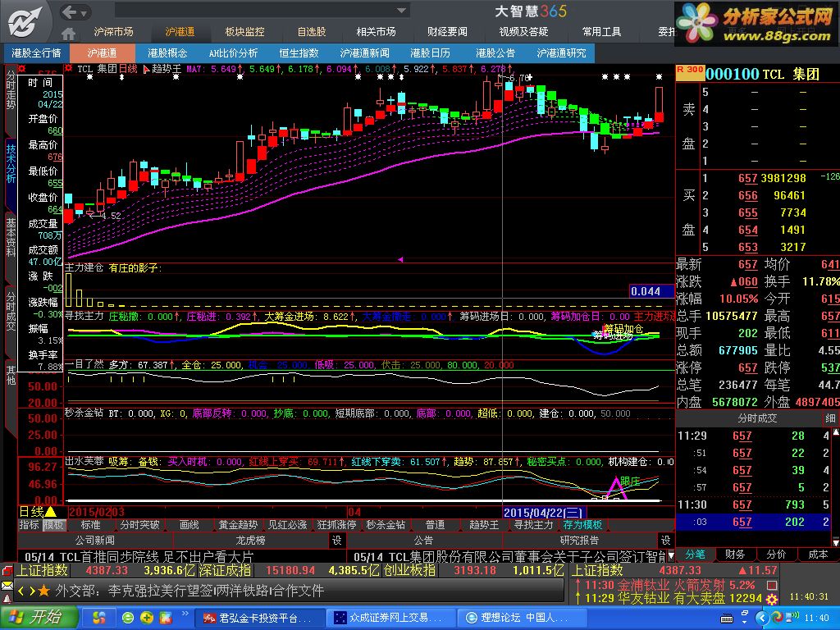Switch to the 港股日历 tab
Screen dimensions: 840x630
coord(430,53)
